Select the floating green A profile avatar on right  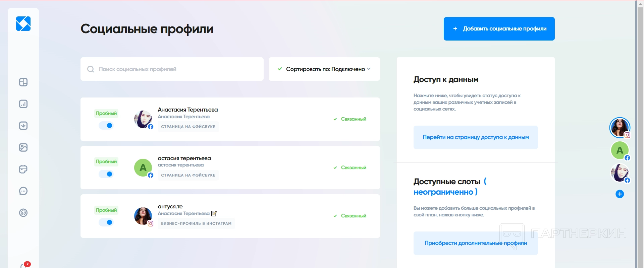(x=620, y=150)
